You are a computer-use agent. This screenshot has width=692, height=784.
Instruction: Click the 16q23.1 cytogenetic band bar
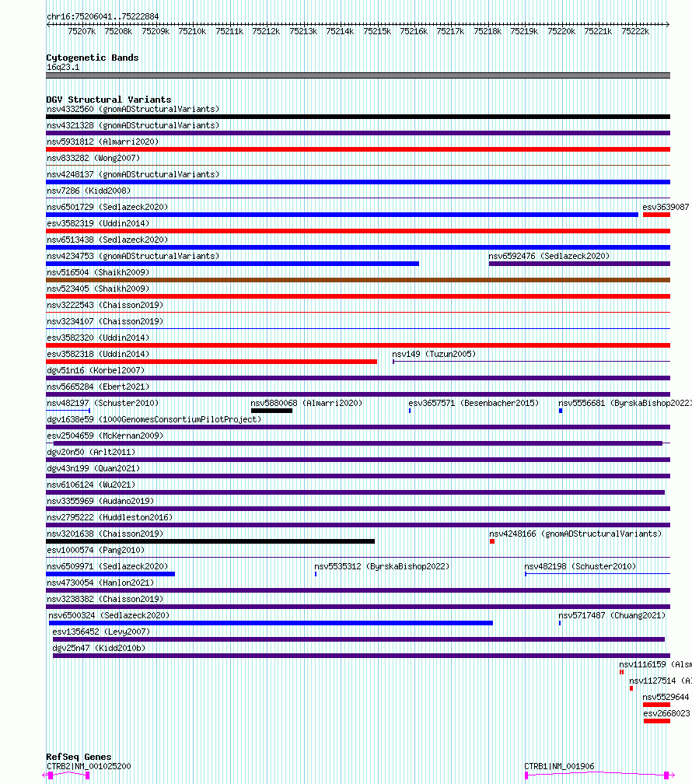(358, 75)
